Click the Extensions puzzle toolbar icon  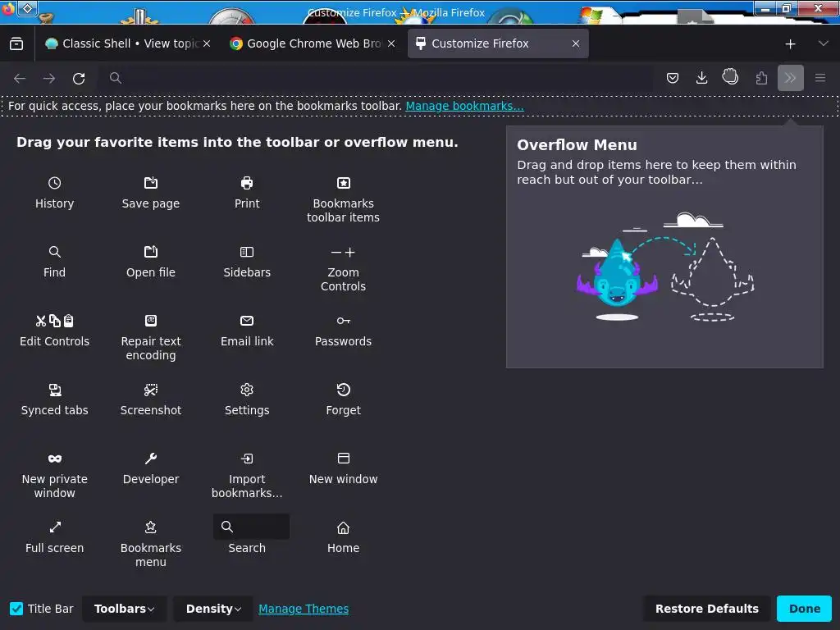click(761, 78)
